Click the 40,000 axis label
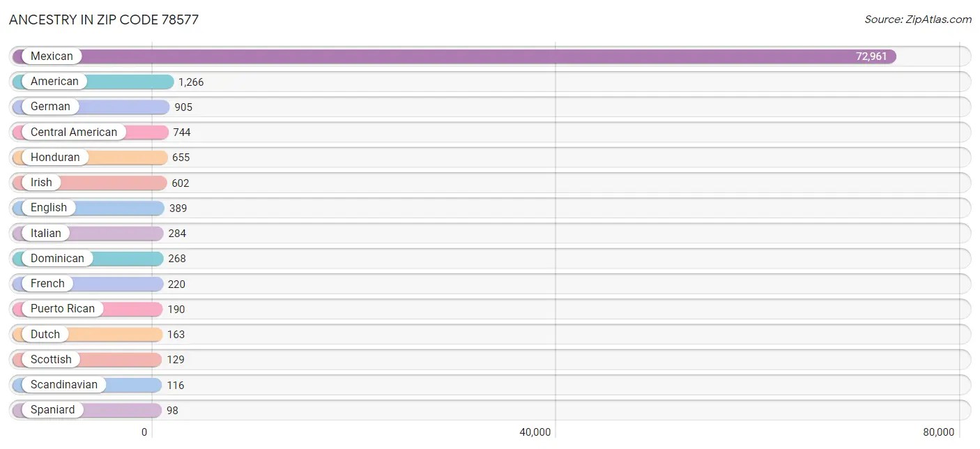 click(535, 432)
